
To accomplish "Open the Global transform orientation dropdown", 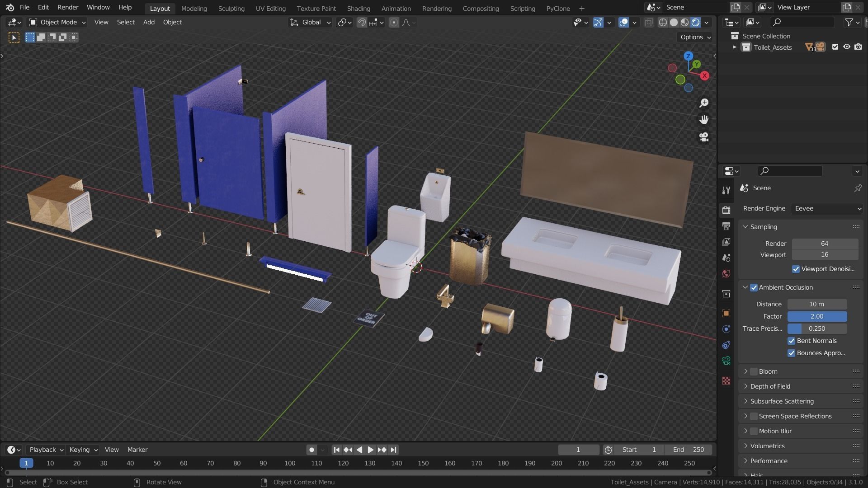I will pos(310,23).
